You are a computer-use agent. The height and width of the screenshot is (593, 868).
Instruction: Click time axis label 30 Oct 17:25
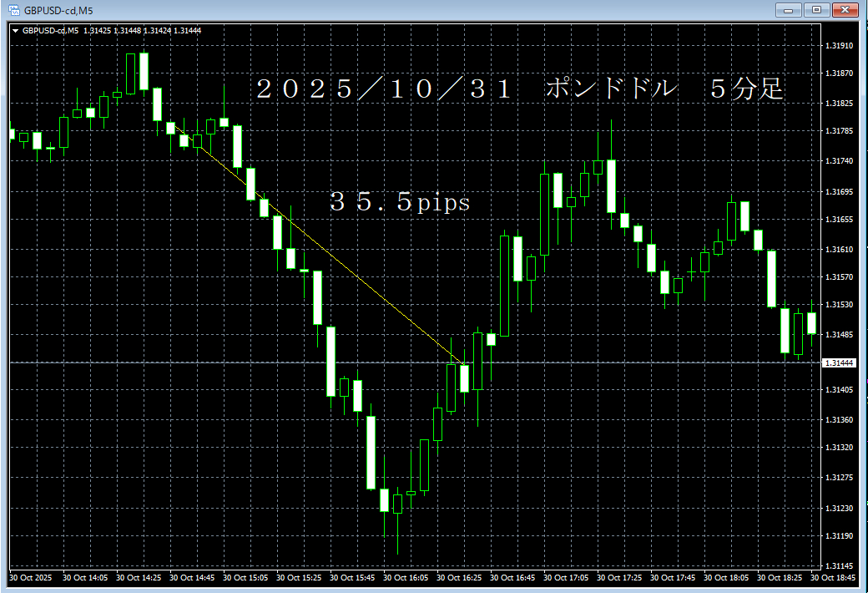point(619,578)
